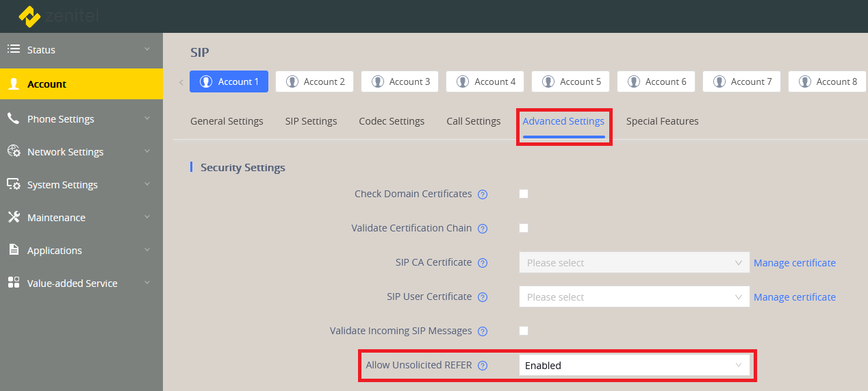Toggle Validate Incoming SIP Messages checkbox
Screen dimensions: 868x391
coord(524,331)
